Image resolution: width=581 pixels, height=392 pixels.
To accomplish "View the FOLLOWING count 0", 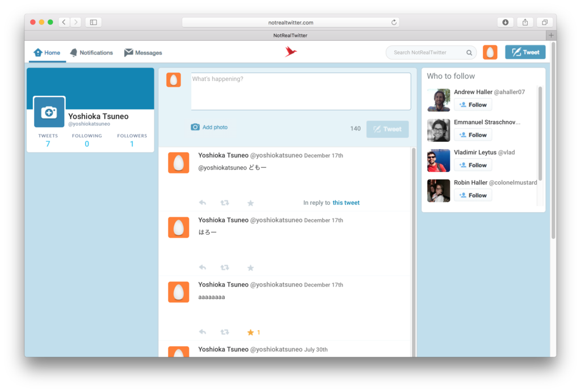I will tap(87, 144).
